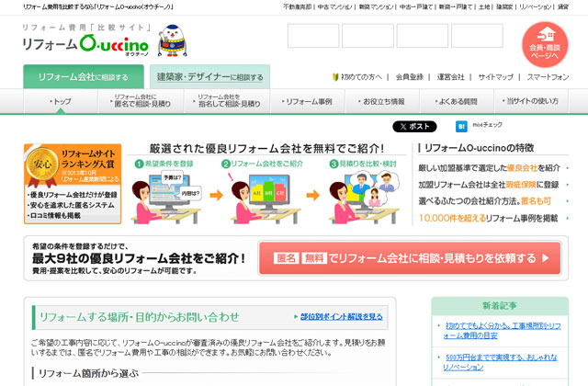588x386 pixels.
Task: Click the 中古マンション top link
Action: (334, 6)
